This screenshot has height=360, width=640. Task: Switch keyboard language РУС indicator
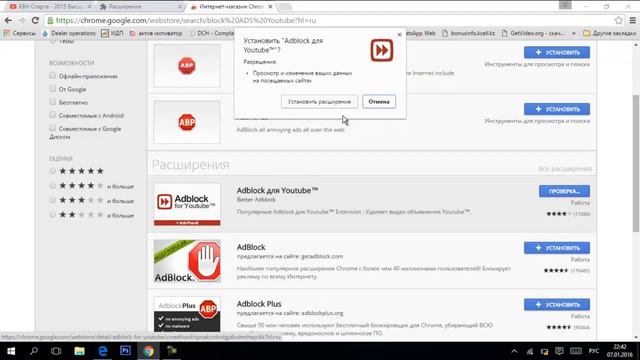coord(594,351)
